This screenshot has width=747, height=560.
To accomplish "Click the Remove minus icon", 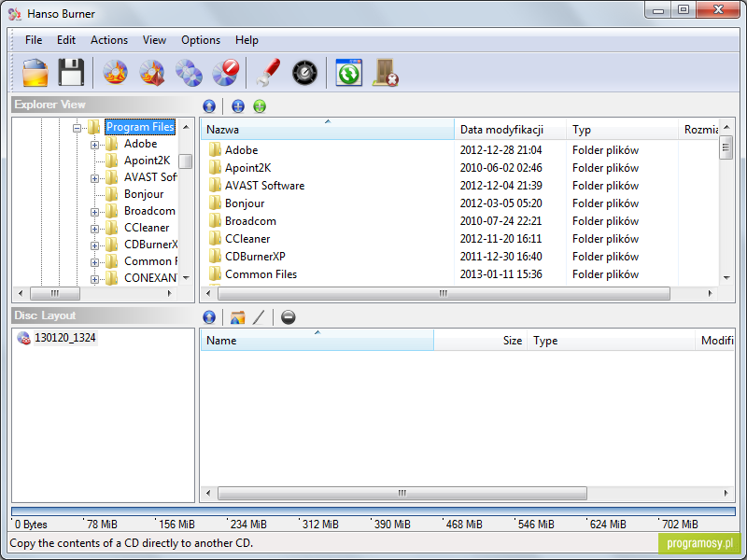I will pos(289,317).
